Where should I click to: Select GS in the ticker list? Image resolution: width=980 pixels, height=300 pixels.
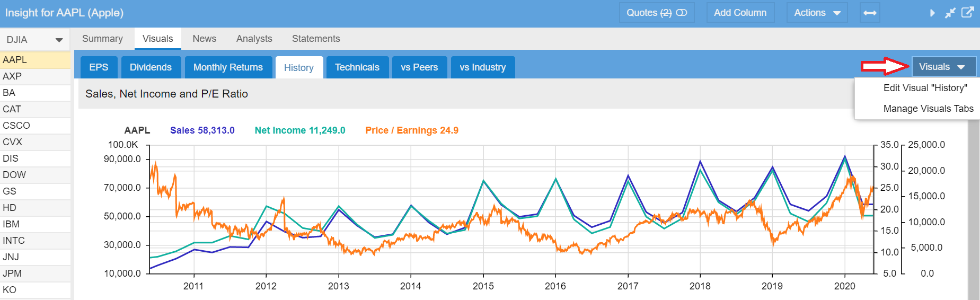tap(35, 191)
